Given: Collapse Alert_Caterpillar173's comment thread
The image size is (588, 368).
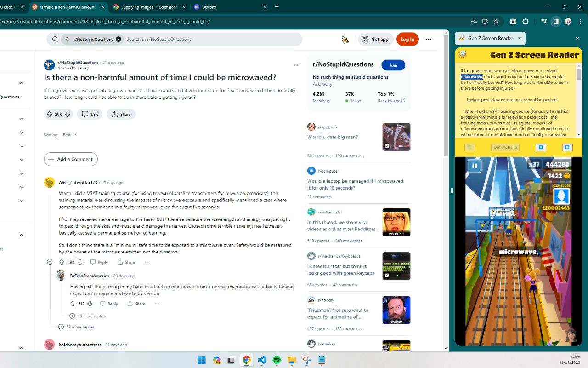Looking at the screenshot, I should point(50,262).
